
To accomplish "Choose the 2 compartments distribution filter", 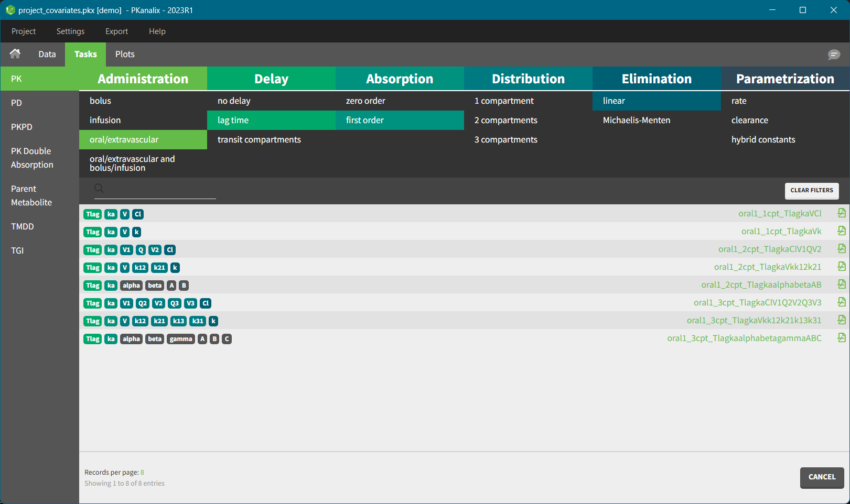I will click(505, 120).
